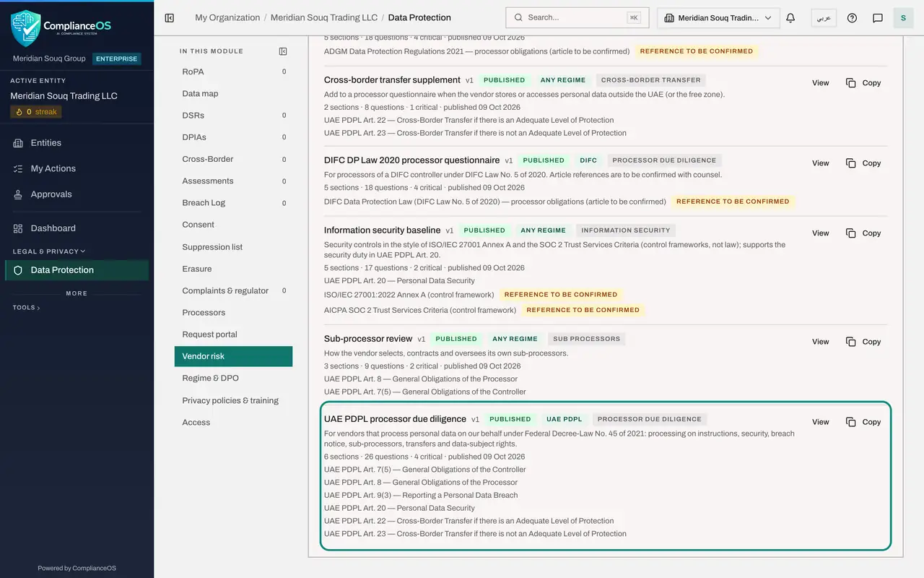Open the user avatar labeled S
This screenshot has width=924, height=578.
903,18
